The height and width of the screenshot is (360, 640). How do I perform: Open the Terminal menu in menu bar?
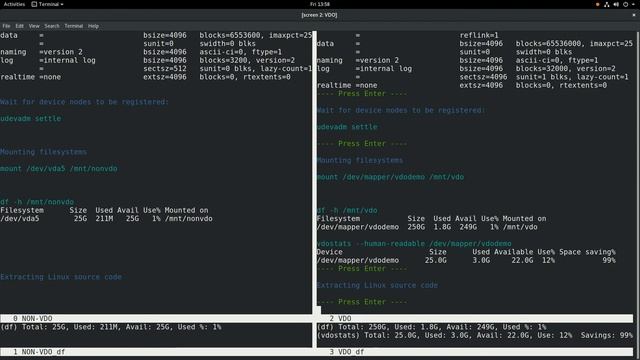pyautogui.click(x=73, y=26)
